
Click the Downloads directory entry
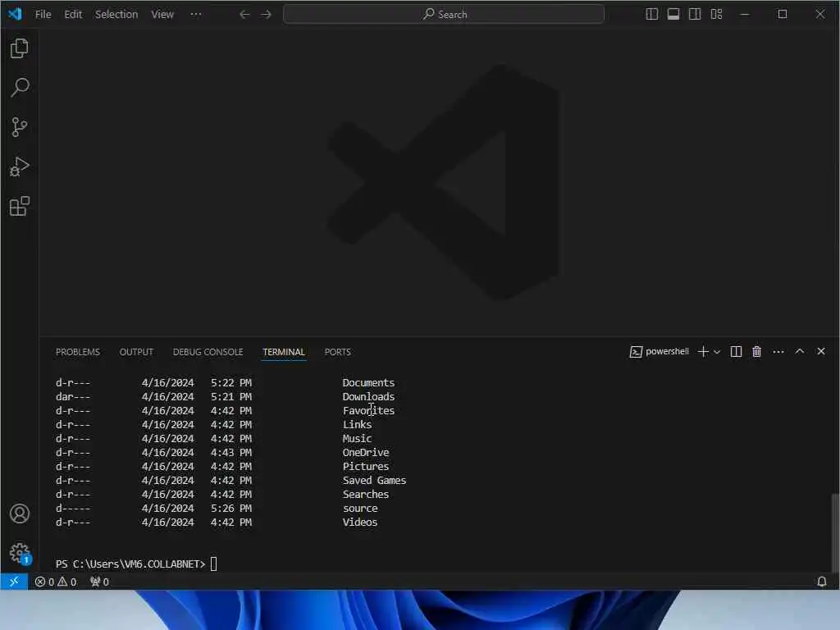coord(368,396)
